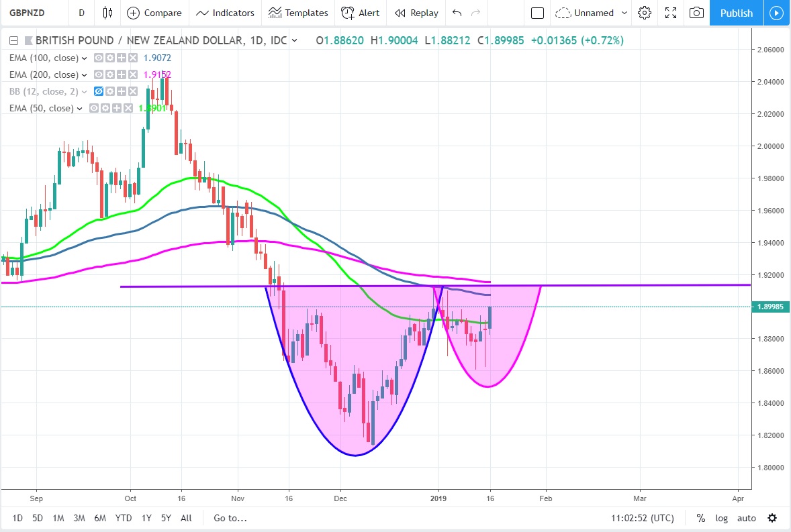Click the Publish button
Screen dimensions: 791x532
coord(736,13)
